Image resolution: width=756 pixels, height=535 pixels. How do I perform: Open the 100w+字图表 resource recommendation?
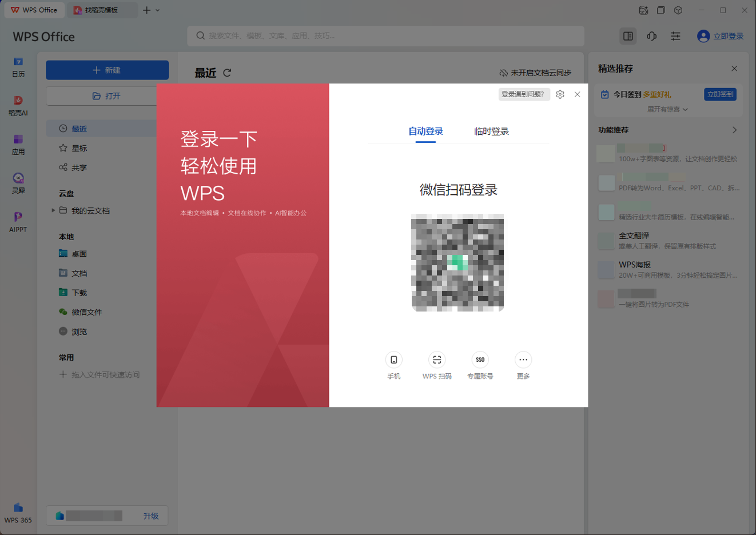[668, 153]
